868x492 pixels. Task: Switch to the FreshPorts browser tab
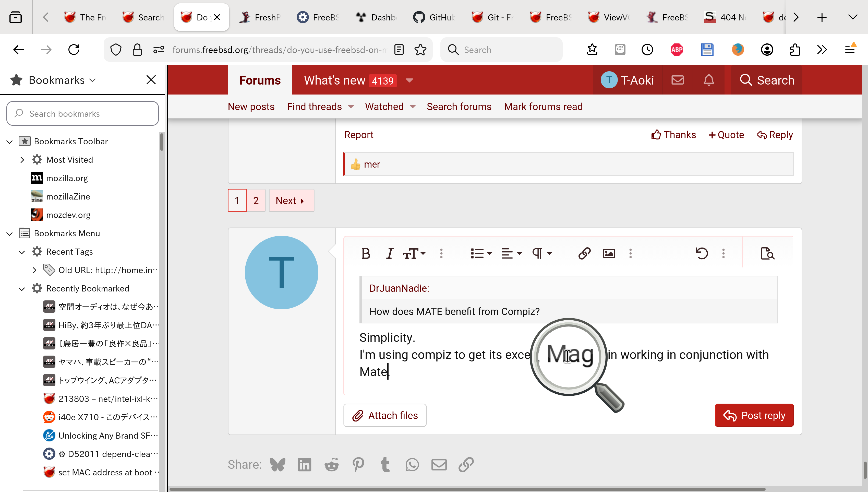coord(260,17)
